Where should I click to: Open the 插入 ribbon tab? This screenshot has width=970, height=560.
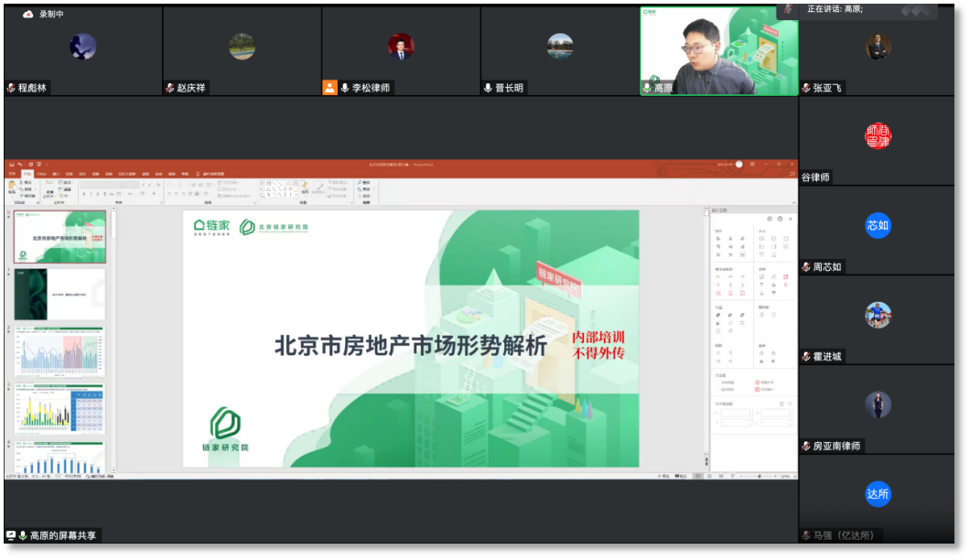click(x=56, y=173)
